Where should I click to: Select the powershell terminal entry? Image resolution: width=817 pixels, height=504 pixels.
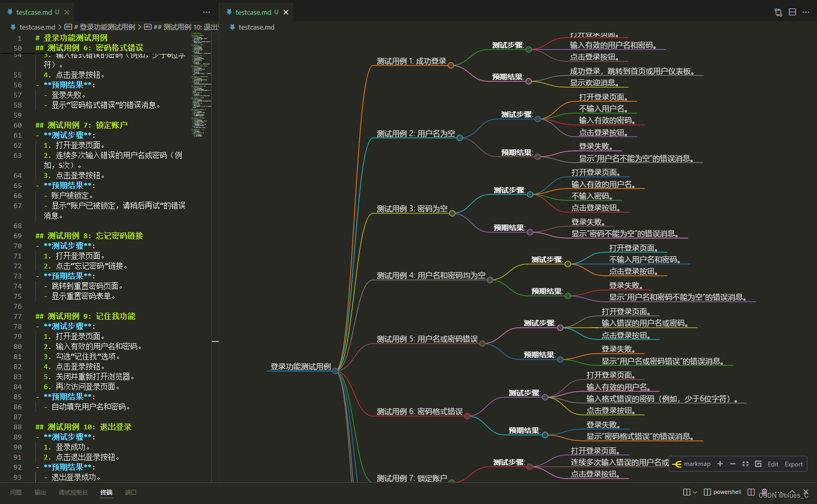pyautogui.click(x=722, y=492)
